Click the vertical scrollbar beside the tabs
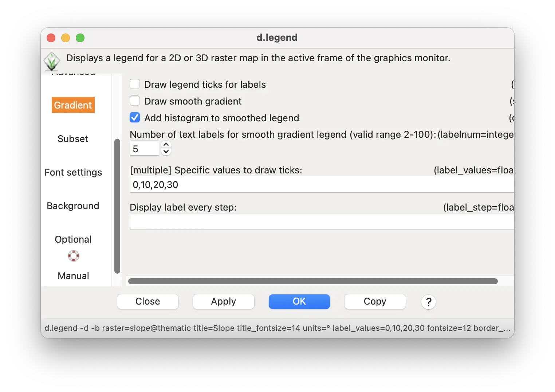This screenshot has height=392, width=555. pyautogui.click(x=117, y=206)
